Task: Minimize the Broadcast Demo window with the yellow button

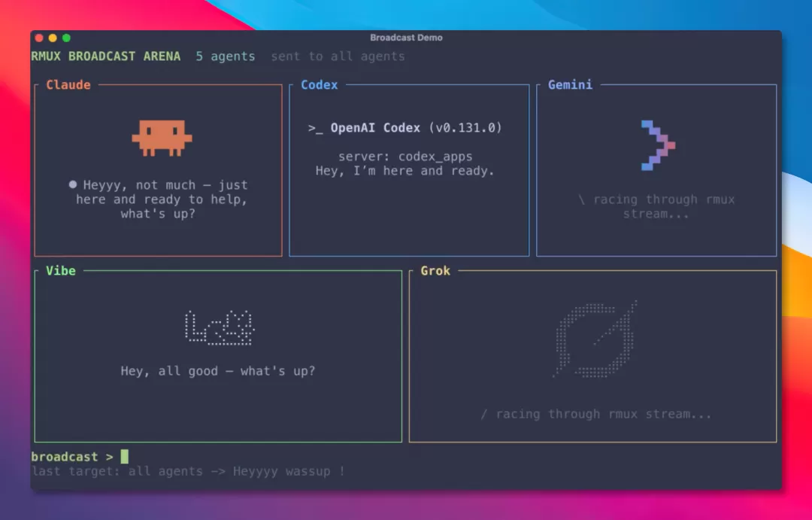Action: 53,38
